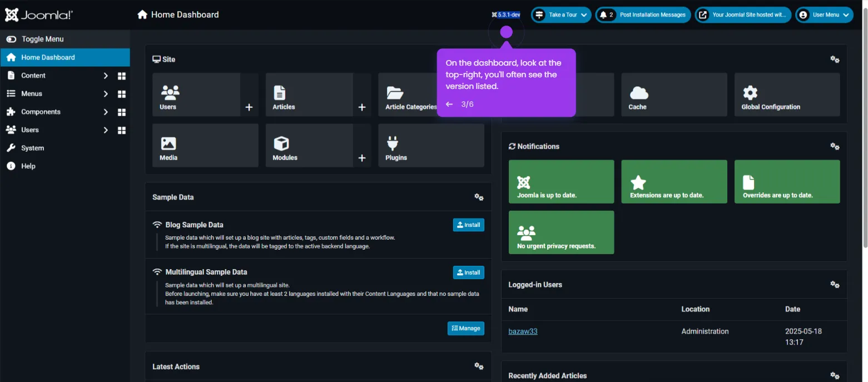Add a new module plus icon

(x=362, y=158)
